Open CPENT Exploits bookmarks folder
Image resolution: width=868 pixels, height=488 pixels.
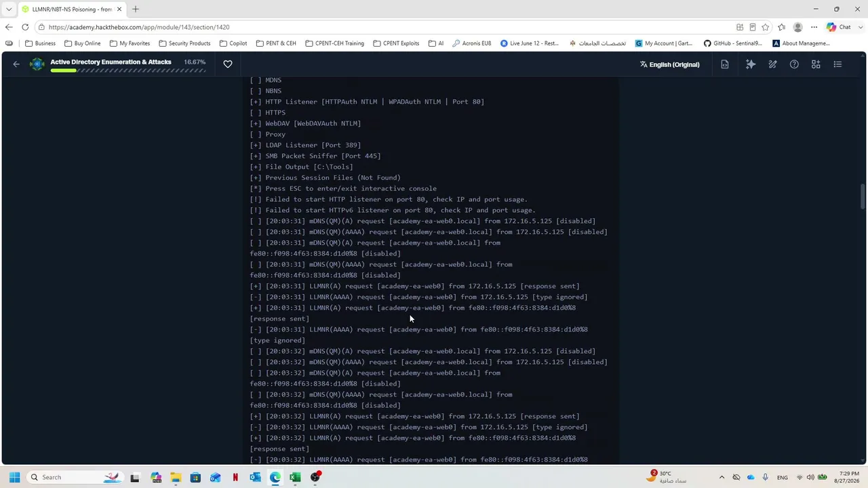[x=395, y=43]
